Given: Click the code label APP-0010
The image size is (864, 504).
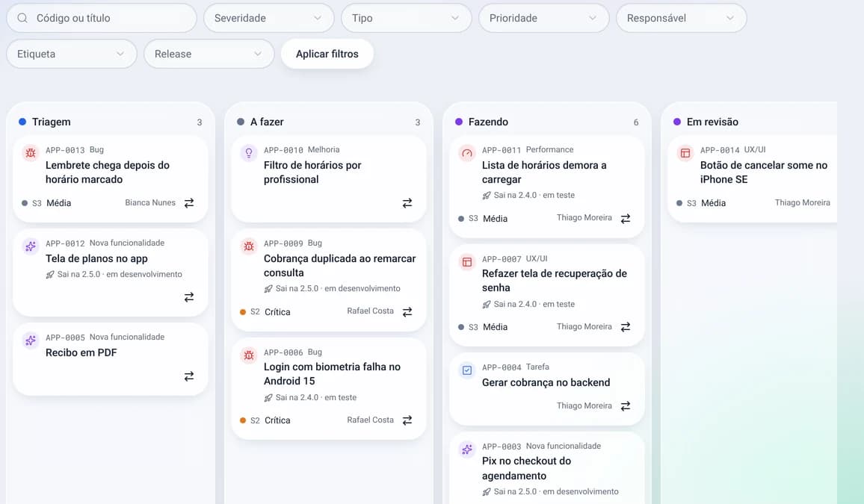Looking at the screenshot, I should click(x=283, y=150).
